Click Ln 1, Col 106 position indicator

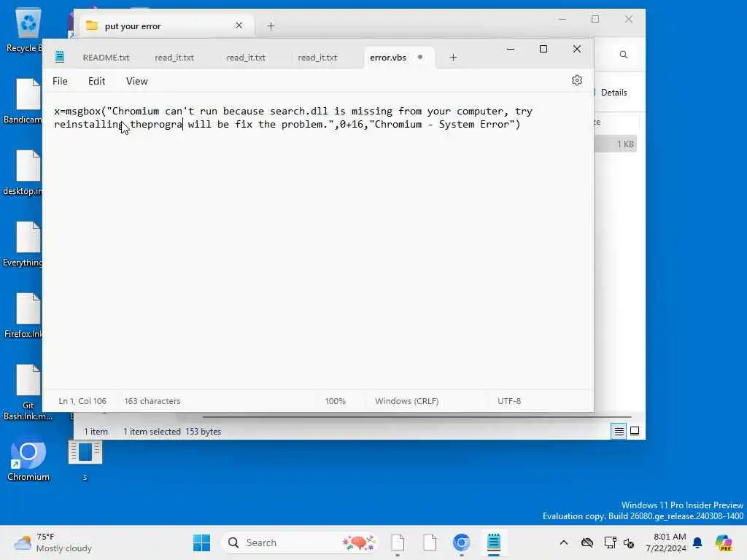[x=82, y=401]
